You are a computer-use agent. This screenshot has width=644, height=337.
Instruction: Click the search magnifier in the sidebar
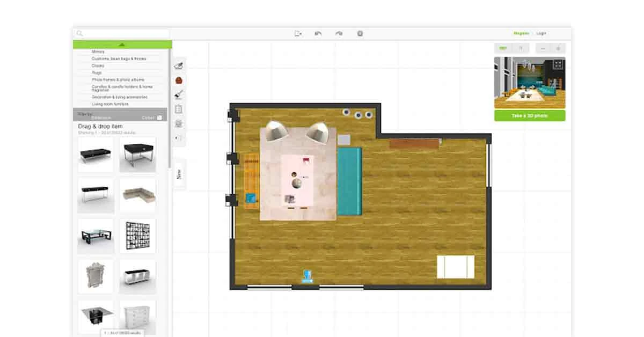pyautogui.click(x=79, y=33)
